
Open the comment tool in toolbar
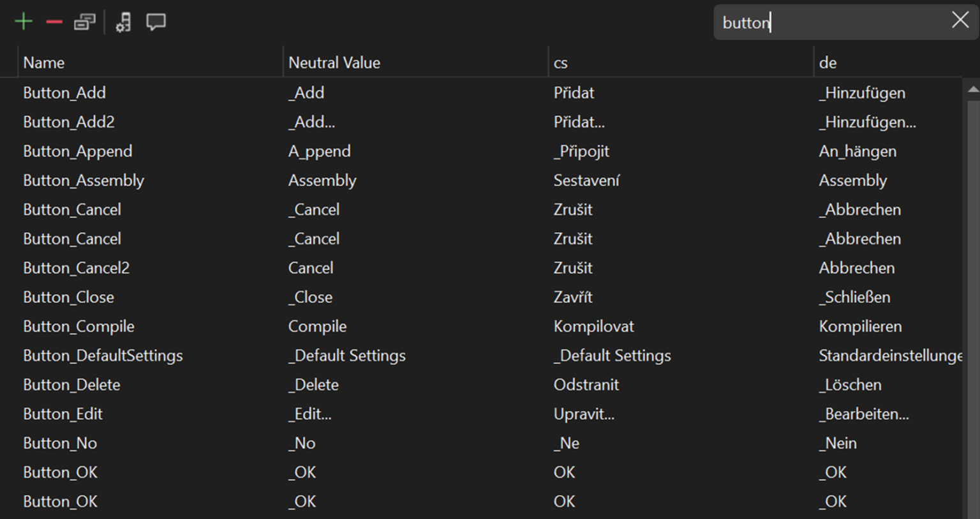156,21
